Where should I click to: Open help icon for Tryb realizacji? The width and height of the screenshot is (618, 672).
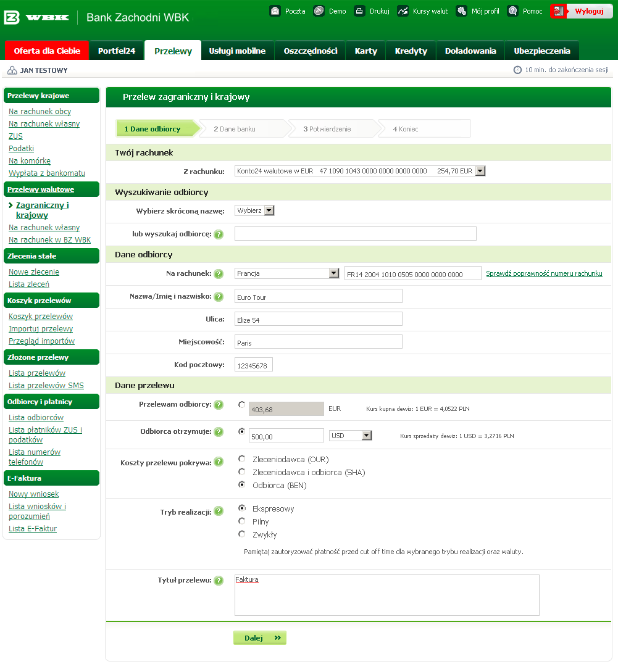pos(219,512)
